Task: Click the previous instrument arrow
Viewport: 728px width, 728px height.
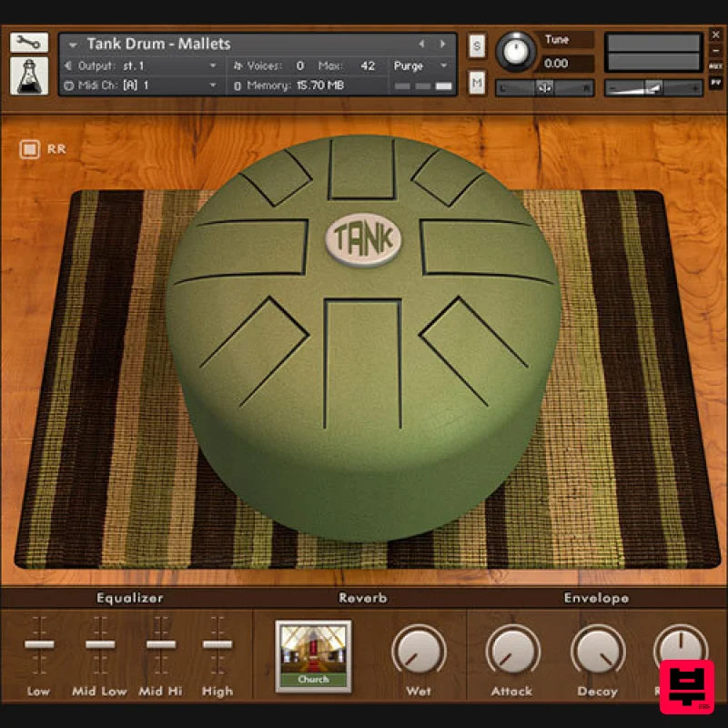Action: click(x=421, y=43)
